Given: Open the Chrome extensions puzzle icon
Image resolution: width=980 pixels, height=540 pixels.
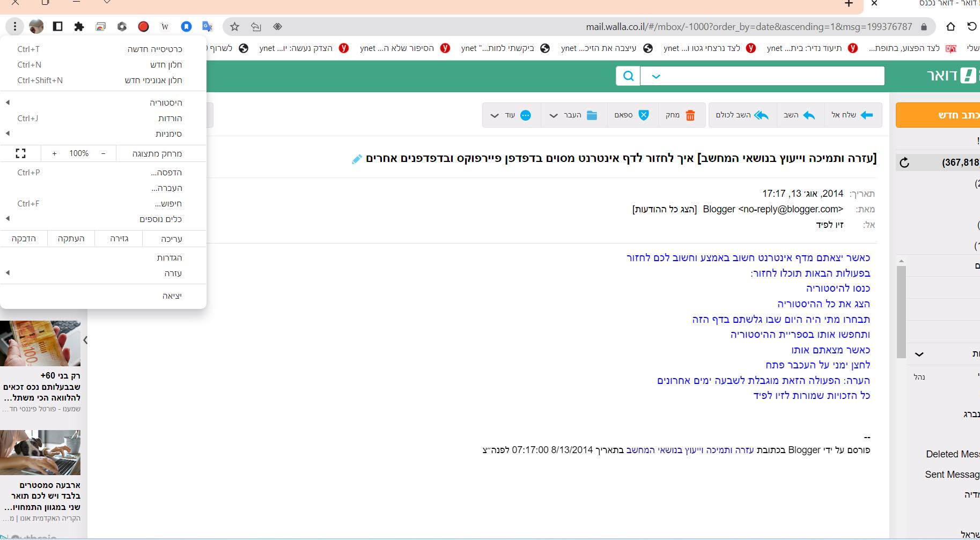Looking at the screenshot, I should click(79, 27).
